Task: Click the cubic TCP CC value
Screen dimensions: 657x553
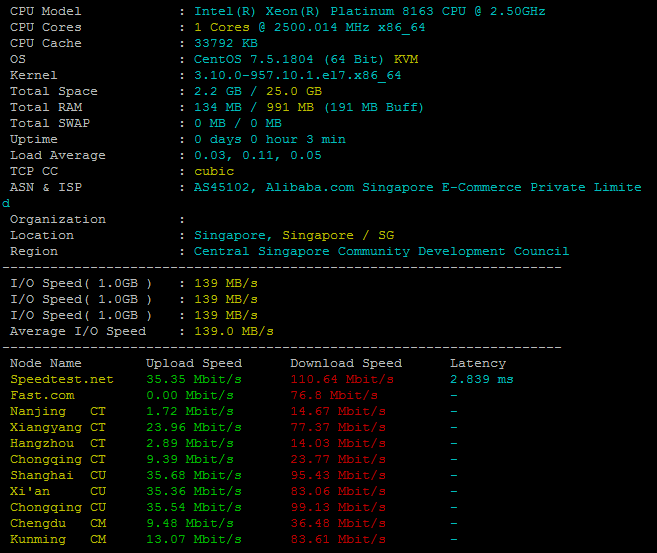Action: (214, 171)
